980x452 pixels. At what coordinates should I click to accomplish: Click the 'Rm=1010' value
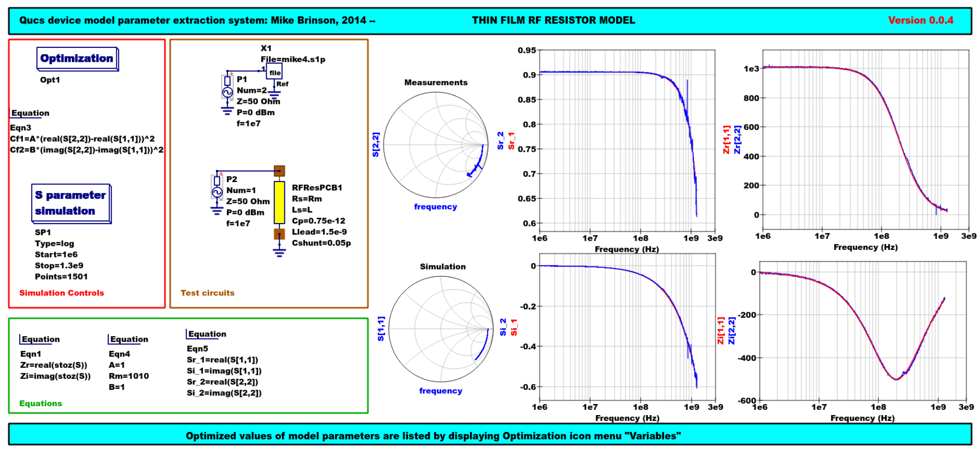[129, 376]
